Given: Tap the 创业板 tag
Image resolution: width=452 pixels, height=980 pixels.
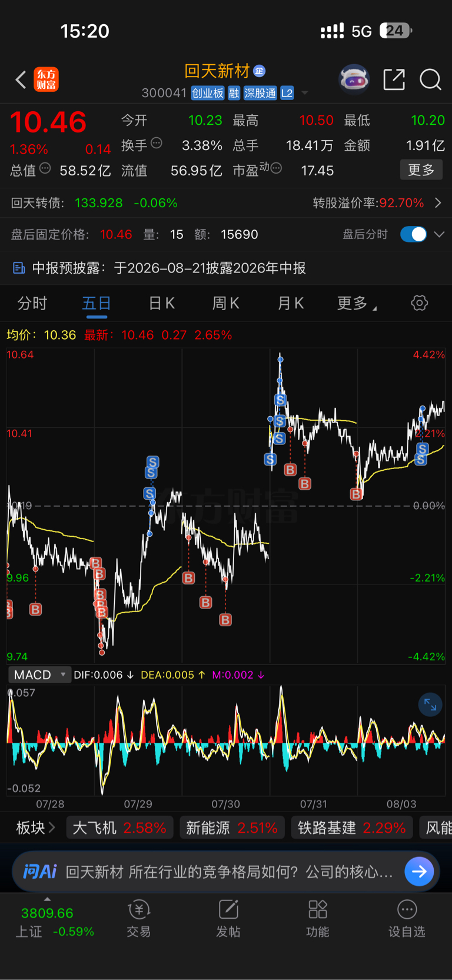Looking at the screenshot, I should (208, 93).
